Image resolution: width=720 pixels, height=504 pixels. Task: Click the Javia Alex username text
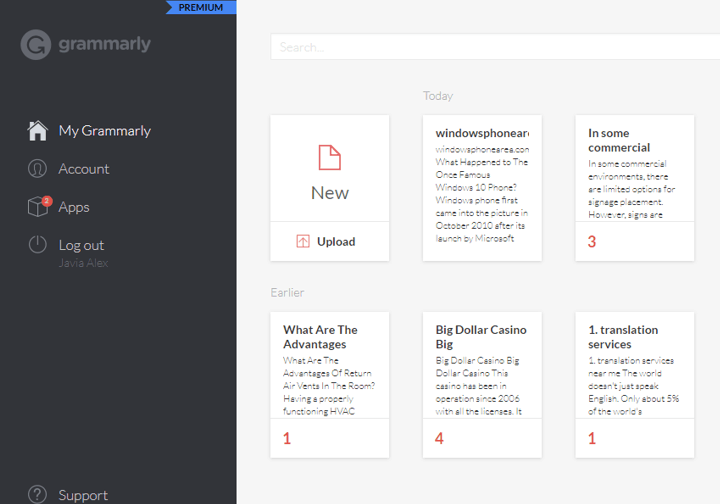(84, 263)
